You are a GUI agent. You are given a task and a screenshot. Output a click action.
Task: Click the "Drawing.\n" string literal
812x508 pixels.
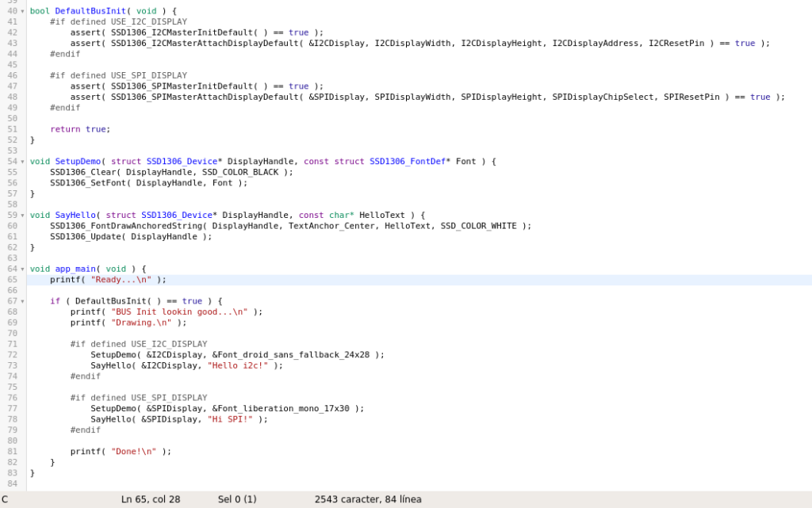point(141,323)
